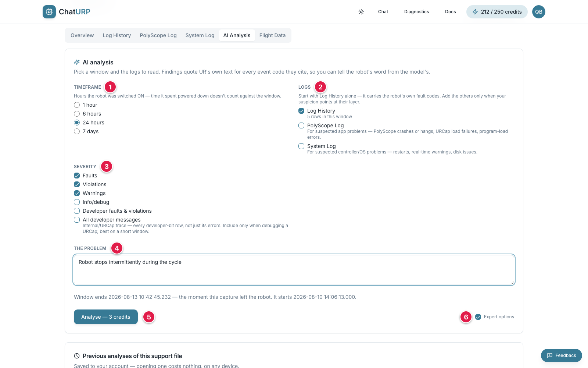Select the 6 hours timeframe
This screenshot has height=368, width=588.
pos(77,114)
